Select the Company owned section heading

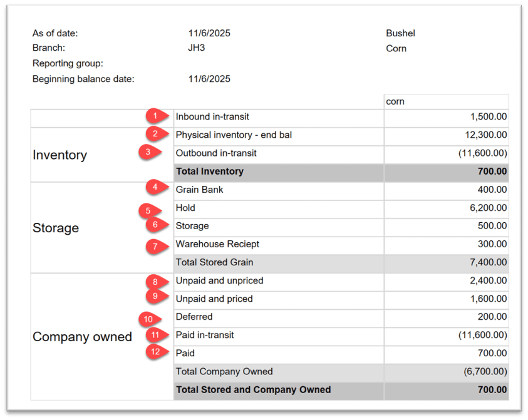[82, 337]
